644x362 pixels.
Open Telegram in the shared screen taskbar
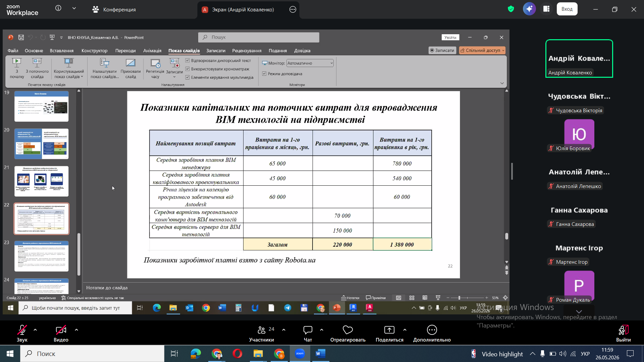coord(288,308)
